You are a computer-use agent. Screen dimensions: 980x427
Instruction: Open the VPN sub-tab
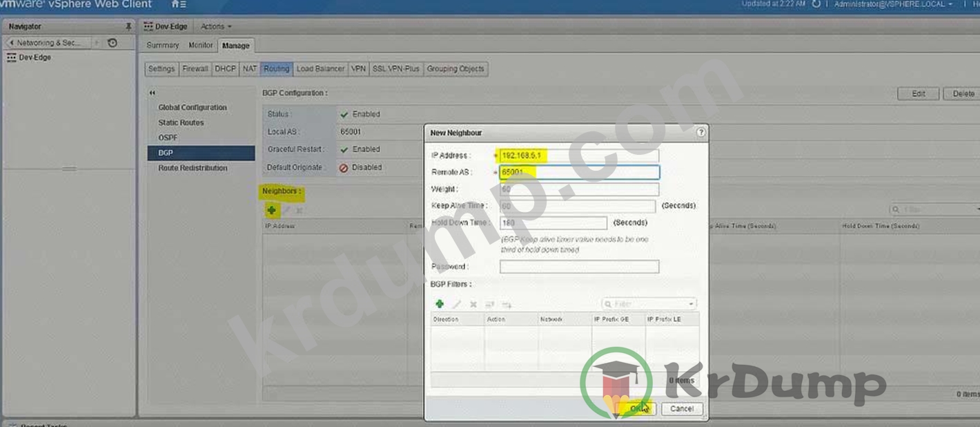point(358,69)
